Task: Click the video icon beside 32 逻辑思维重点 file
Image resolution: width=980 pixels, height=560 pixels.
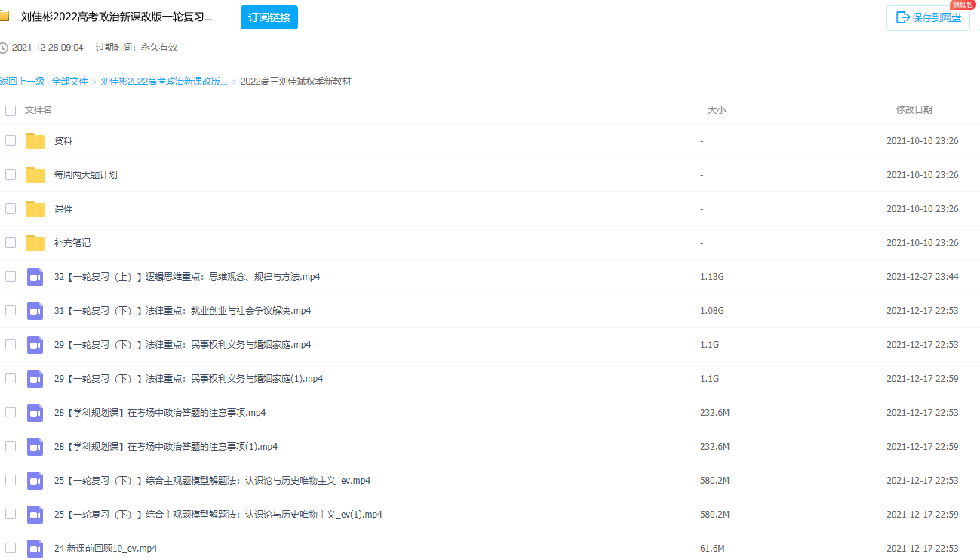Action: click(35, 276)
